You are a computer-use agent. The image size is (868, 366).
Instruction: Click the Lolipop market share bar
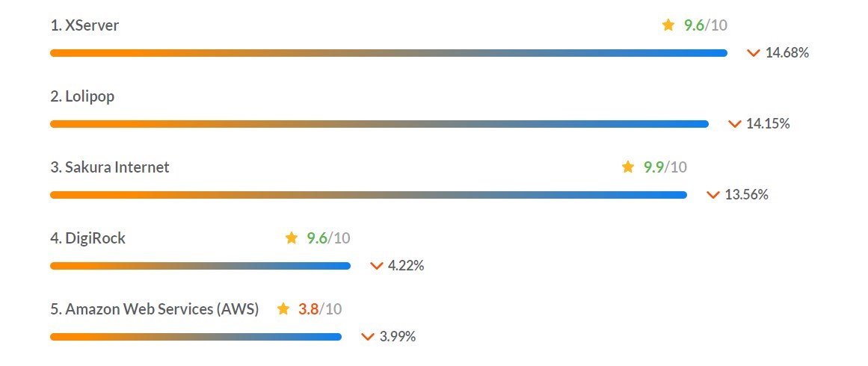pos(379,124)
